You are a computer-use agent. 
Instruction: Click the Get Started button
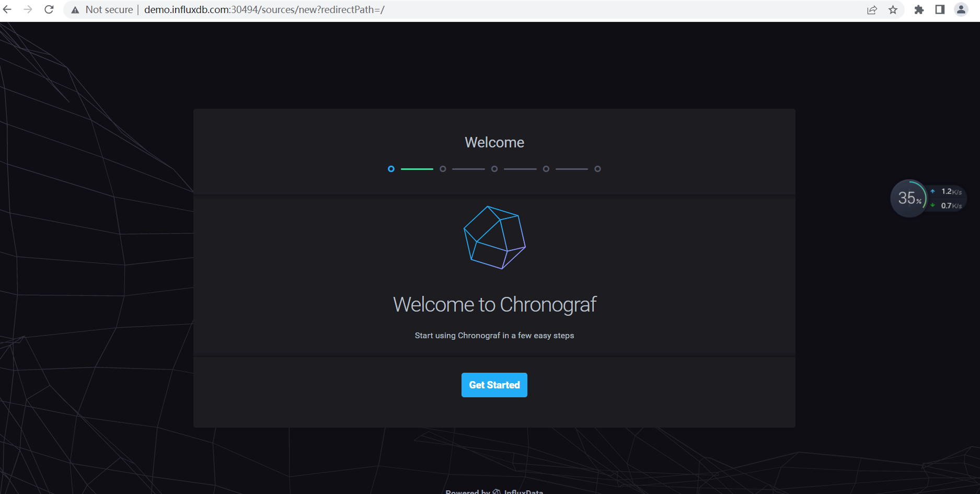coord(494,385)
